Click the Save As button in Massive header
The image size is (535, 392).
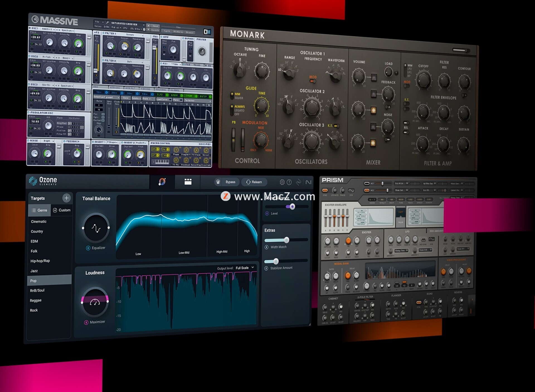155,30
